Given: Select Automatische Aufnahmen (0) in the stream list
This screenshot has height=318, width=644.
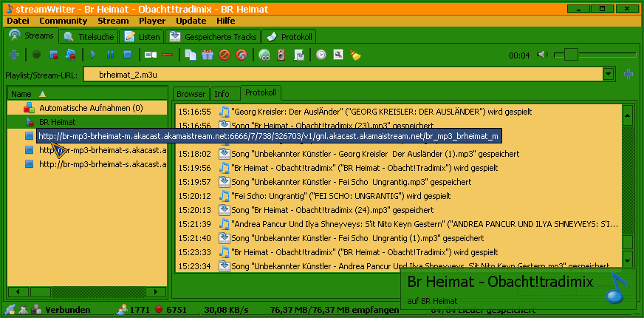Looking at the screenshot, I should click(90, 108).
